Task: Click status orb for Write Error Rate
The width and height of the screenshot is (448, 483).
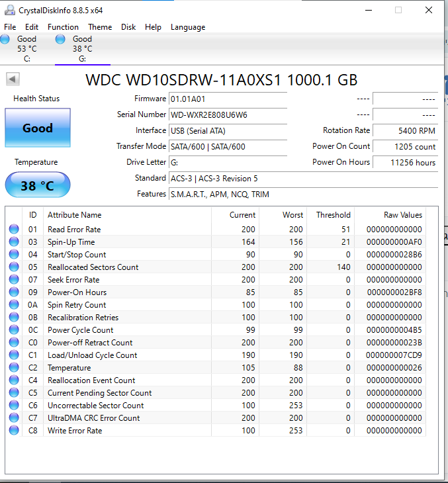Action: [x=14, y=431]
